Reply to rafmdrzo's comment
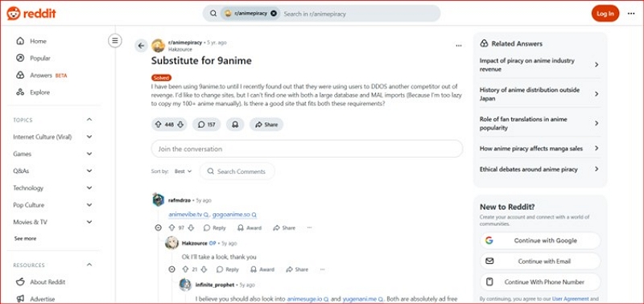 coord(214,228)
